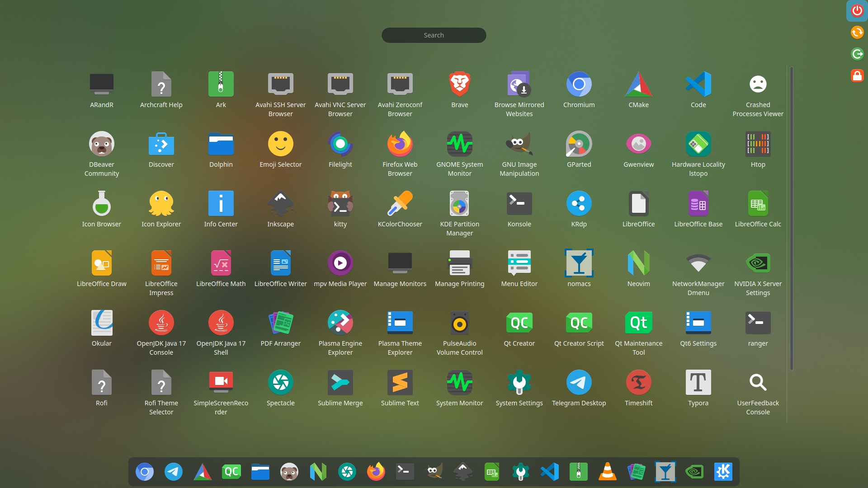Viewport: 868px width, 488px height.
Task: Launch Qt Creator (not Script)
Action: click(519, 329)
